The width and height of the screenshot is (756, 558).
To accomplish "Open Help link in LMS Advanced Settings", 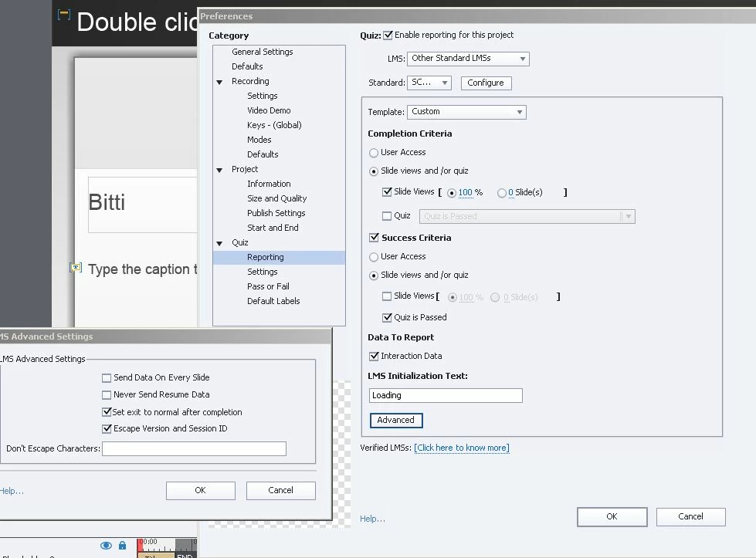I will 12,492.
